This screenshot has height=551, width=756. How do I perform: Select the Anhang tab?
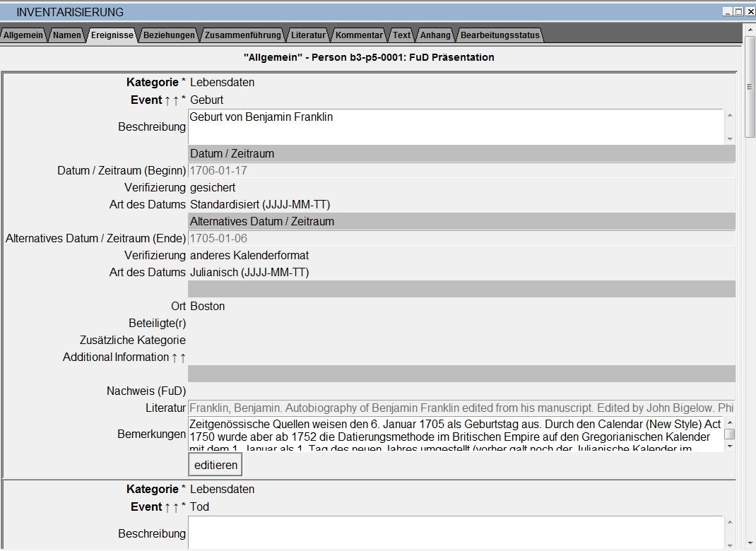(x=435, y=35)
